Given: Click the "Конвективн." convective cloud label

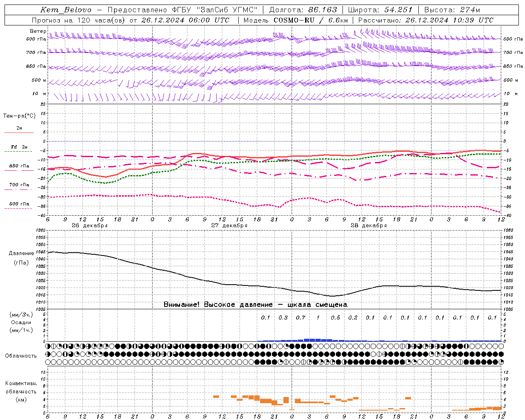Looking at the screenshot, I should pyautogui.click(x=21, y=383).
